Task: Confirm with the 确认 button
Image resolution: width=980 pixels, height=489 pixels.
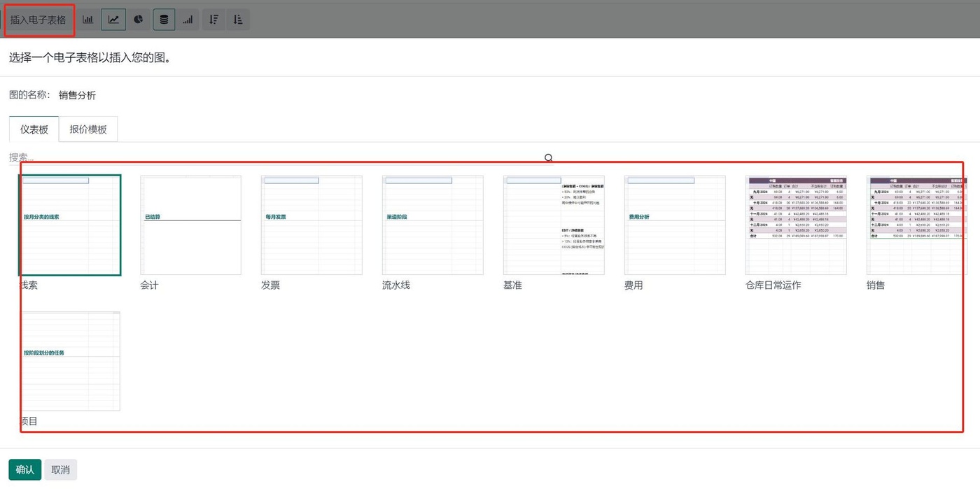Action: tap(25, 469)
